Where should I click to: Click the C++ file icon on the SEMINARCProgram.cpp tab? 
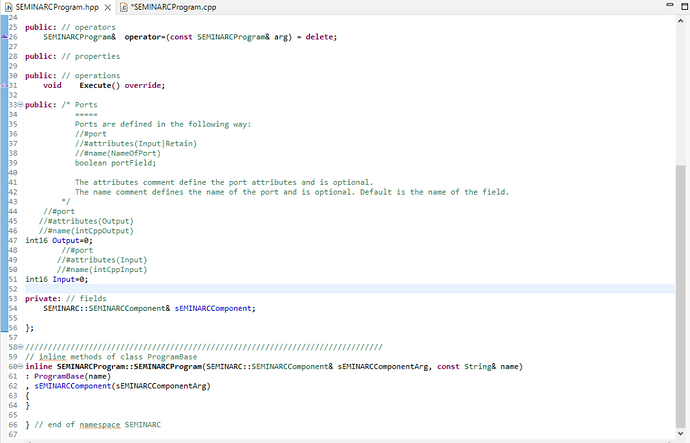[x=124, y=7]
